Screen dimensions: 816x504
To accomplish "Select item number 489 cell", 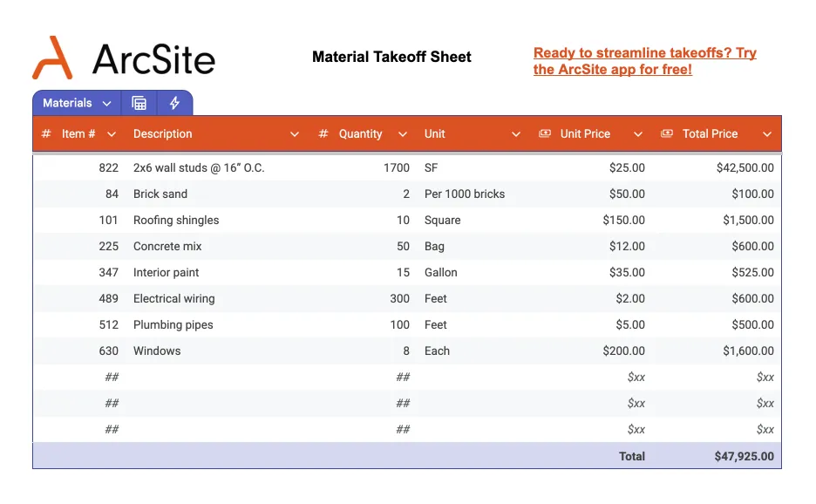I will tap(109, 298).
